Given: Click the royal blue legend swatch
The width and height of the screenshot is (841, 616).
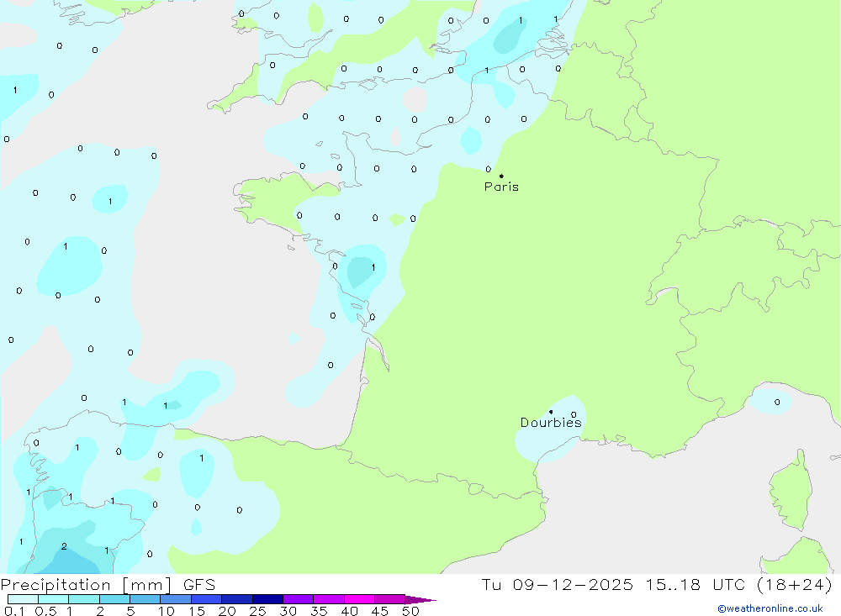Looking at the screenshot, I should [x=207, y=599].
